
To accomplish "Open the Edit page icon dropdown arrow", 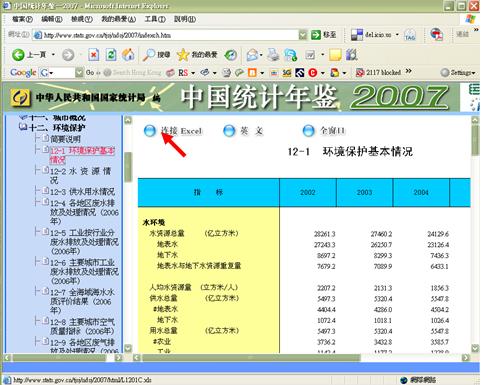I will pos(322,55).
